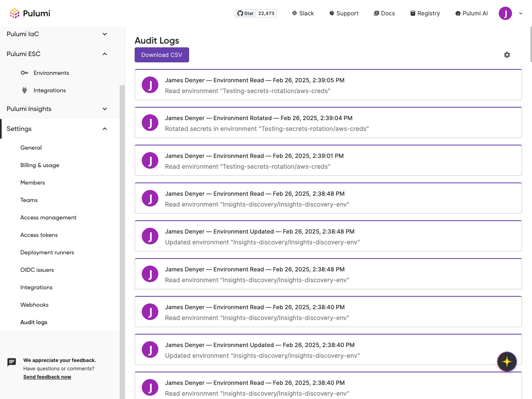Click the feedback speech bubble icon
This screenshot has height=399, width=532.
[11, 362]
